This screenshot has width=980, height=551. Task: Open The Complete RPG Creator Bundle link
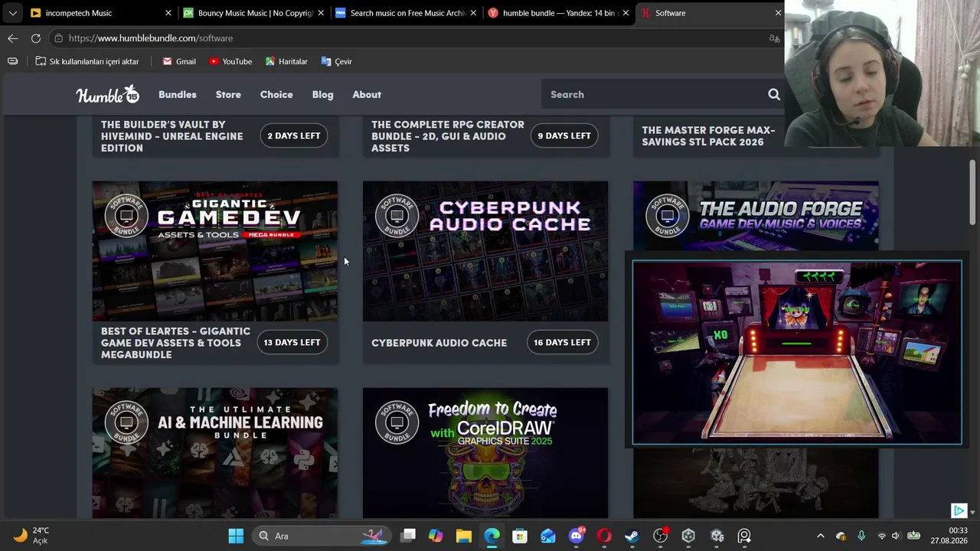pos(448,136)
